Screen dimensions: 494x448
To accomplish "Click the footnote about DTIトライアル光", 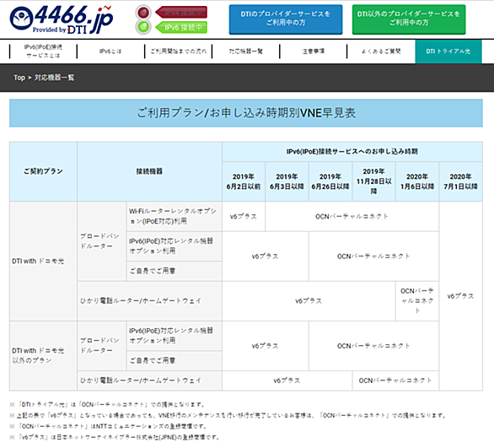I will [108, 405].
